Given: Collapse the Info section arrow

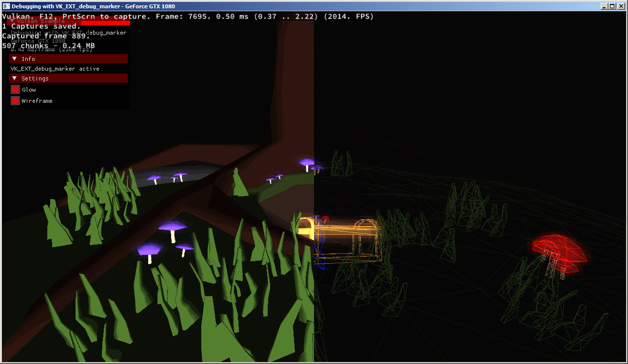Looking at the screenshot, I should coord(15,59).
